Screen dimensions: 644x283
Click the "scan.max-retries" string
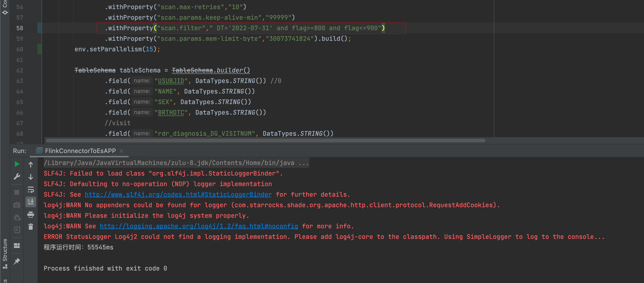pyautogui.click(x=191, y=7)
